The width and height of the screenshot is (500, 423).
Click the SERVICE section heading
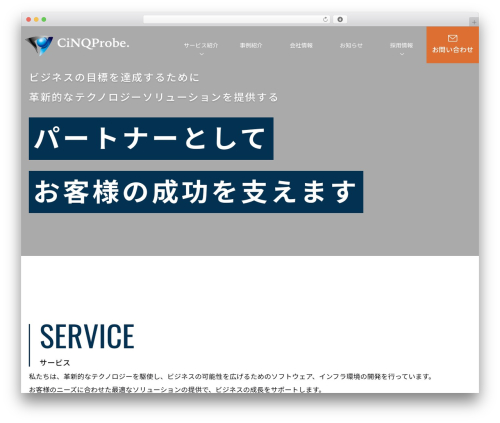[x=87, y=337]
